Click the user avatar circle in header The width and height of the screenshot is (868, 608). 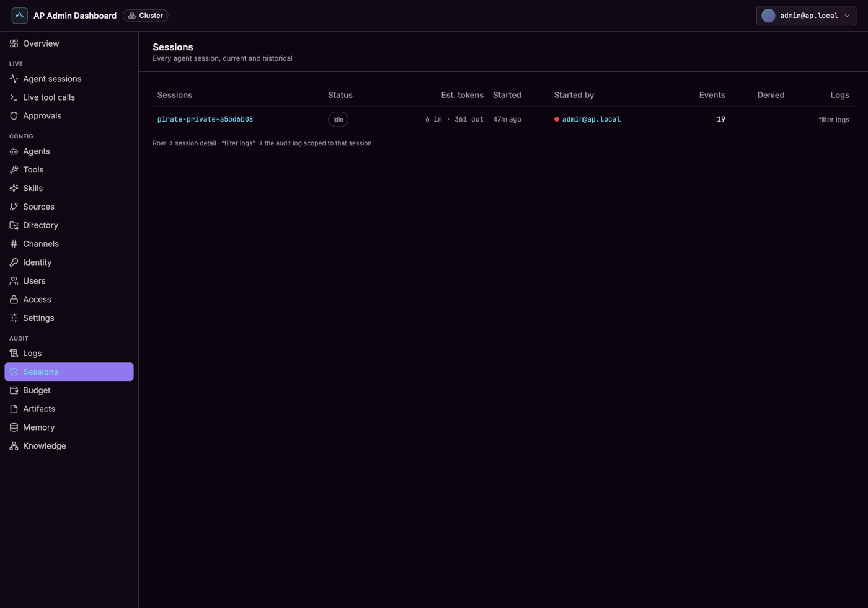click(x=768, y=16)
